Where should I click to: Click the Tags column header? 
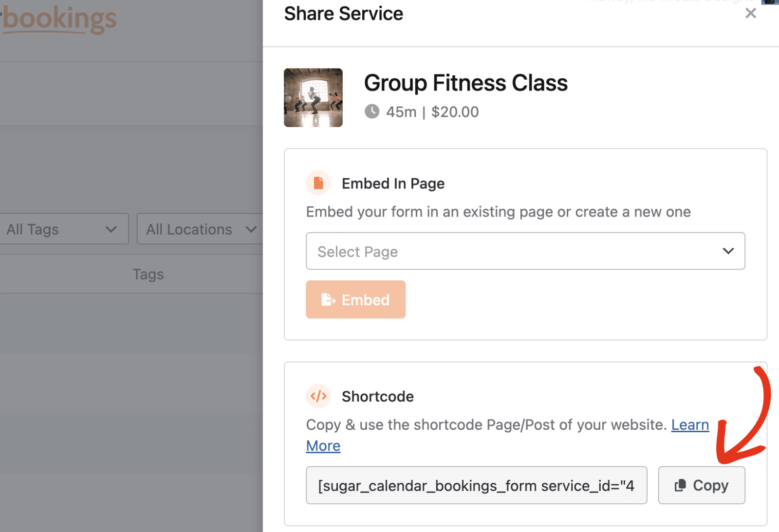(x=148, y=274)
